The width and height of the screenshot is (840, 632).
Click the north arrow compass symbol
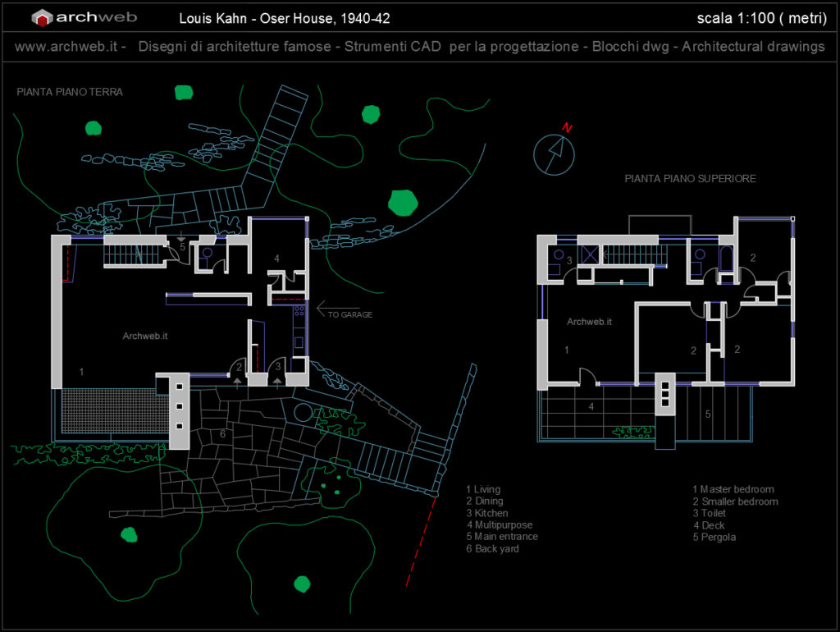[x=554, y=155]
